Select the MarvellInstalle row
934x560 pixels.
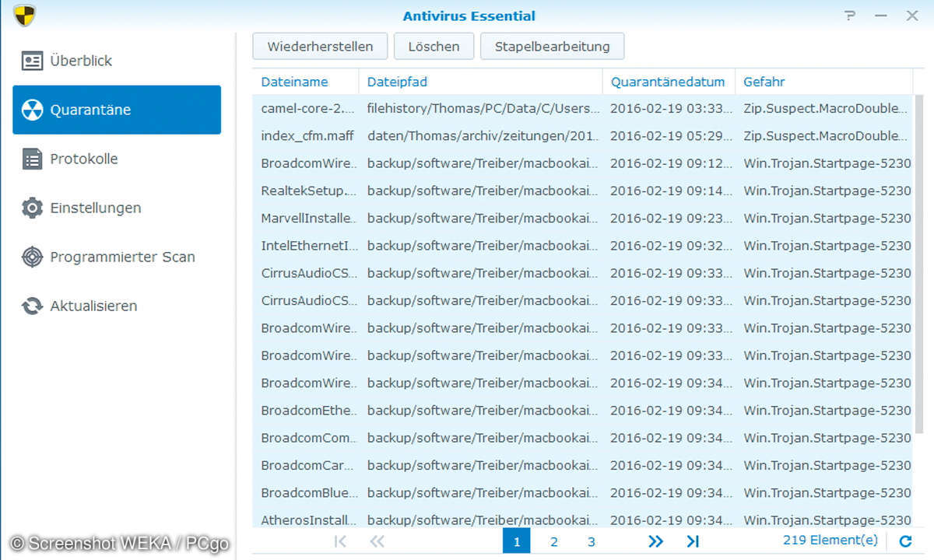(582, 219)
